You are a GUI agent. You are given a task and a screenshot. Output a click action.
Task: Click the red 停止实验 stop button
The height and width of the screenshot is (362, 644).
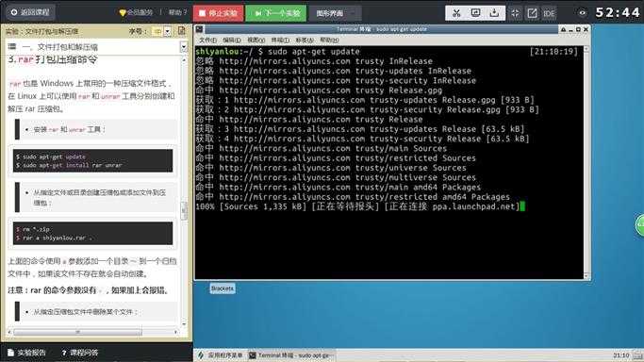point(218,13)
